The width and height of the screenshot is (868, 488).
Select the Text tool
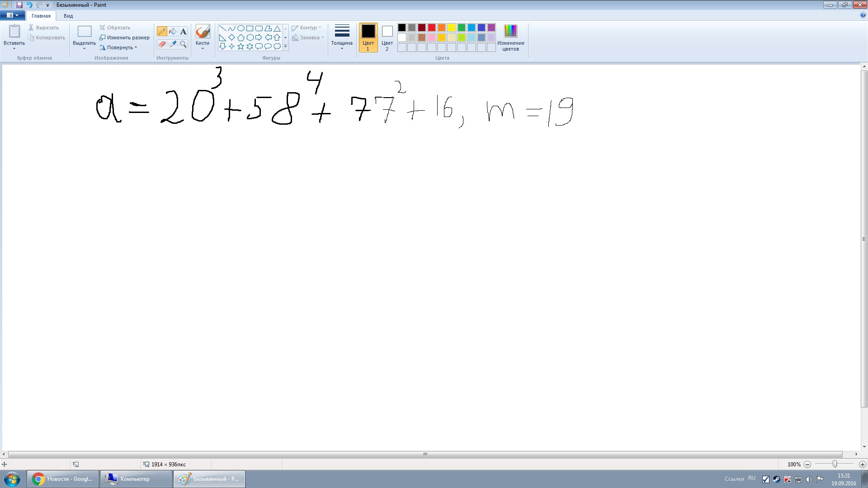click(183, 31)
